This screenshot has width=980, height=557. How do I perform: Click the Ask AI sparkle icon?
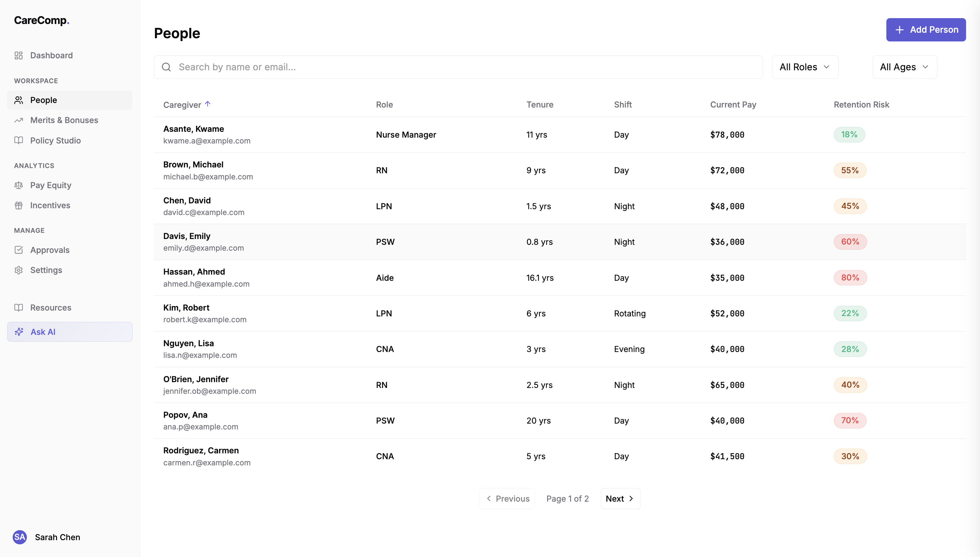(19, 332)
